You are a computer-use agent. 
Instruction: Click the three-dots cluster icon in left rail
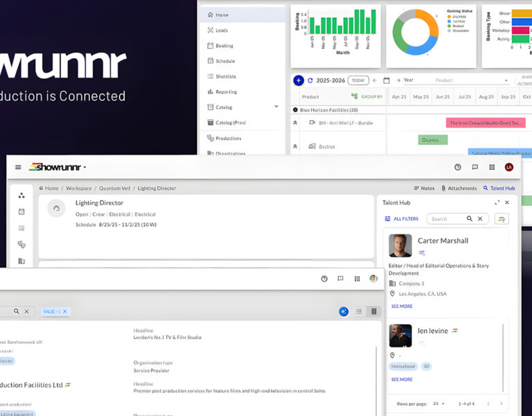(21, 196)
